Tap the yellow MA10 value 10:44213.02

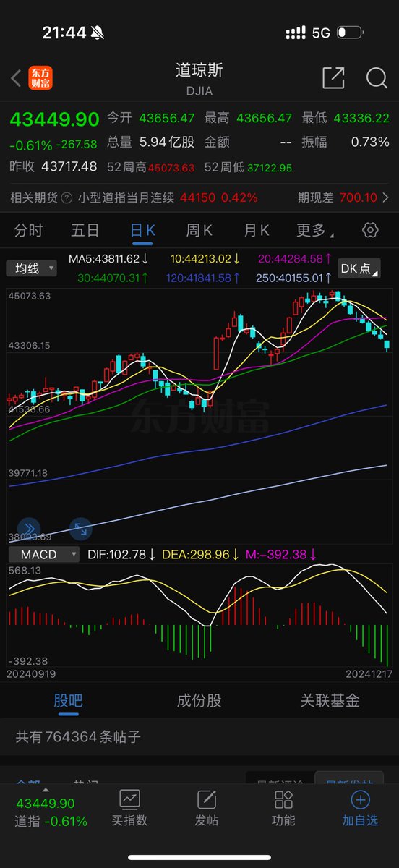[205, 258]
